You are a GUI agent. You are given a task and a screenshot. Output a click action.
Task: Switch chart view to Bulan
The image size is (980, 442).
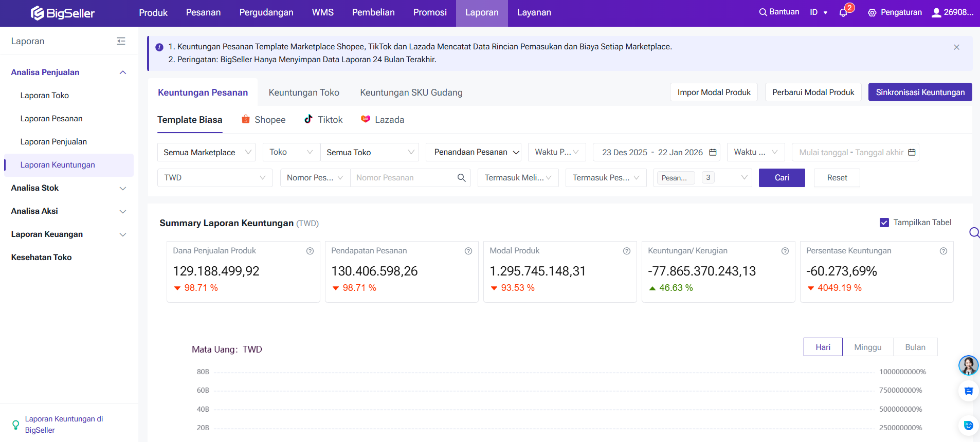(x=915, y=347)
